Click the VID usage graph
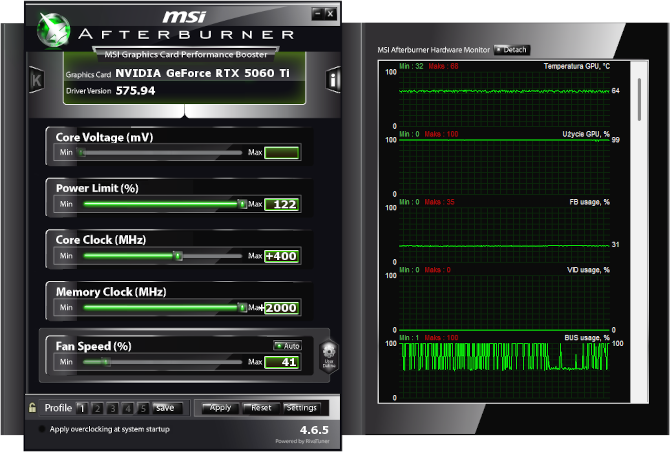 [x=504, y=302]
